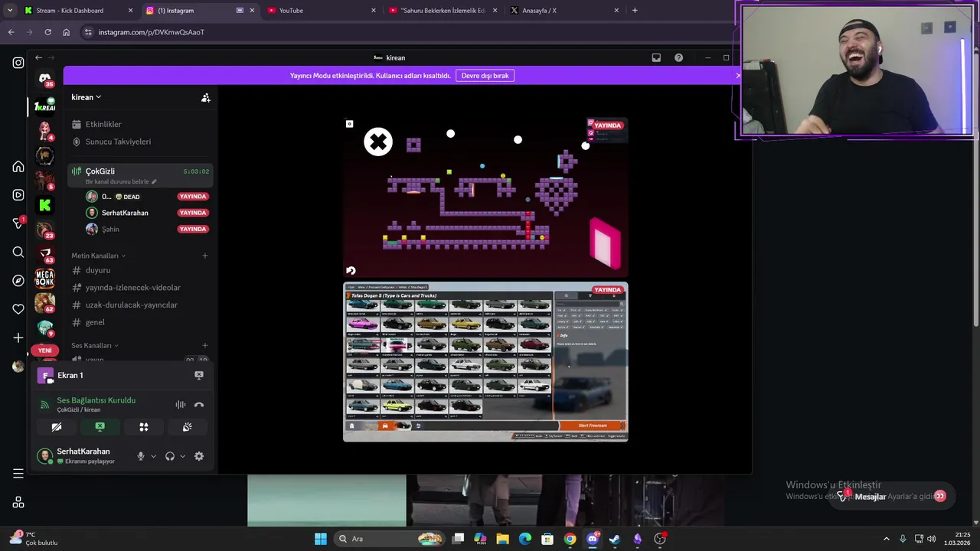The image size is (980, 551).
Task: Collapse Metin Kanalları category
Action: [x=98, y=256]
